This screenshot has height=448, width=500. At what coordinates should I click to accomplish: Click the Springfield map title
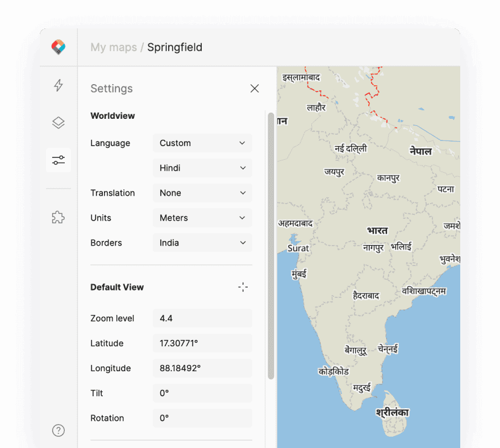tap(175, 47)
